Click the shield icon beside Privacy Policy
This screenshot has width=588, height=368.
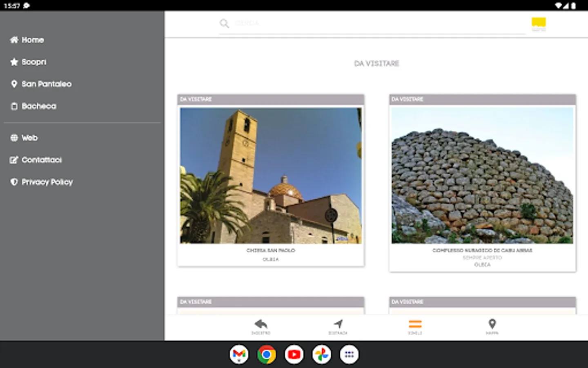[x=14, y=182]
